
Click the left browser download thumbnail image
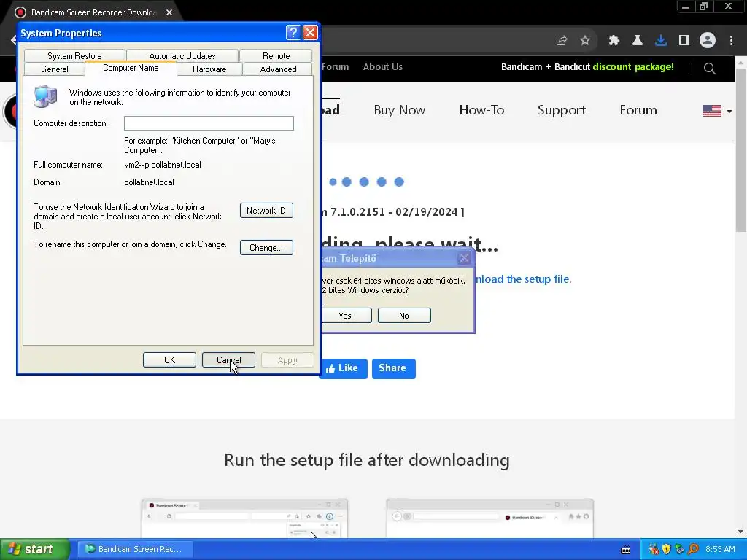pos(244,518)
